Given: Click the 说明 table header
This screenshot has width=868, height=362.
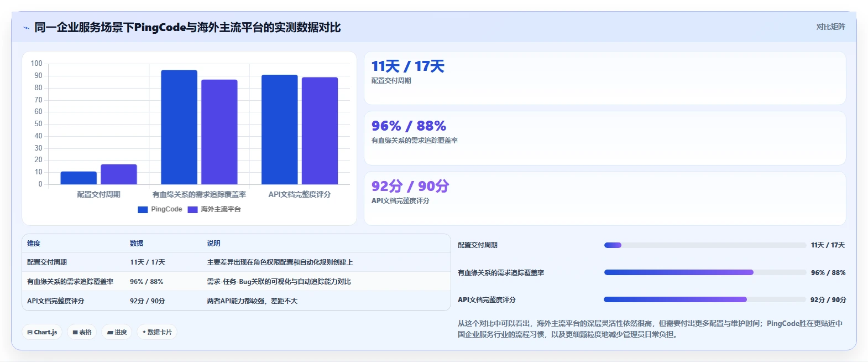Looking at the screenshot, I should coord(213,244).
